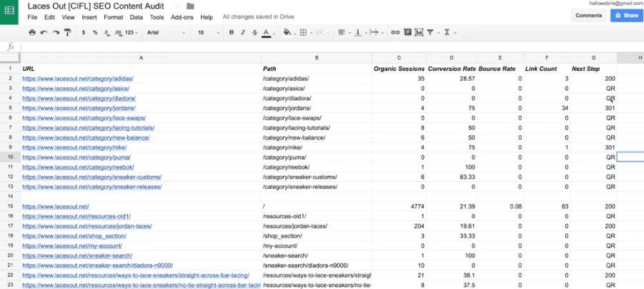
Task: Select the Link Count value 34
Action: click(x=546, y=108)
